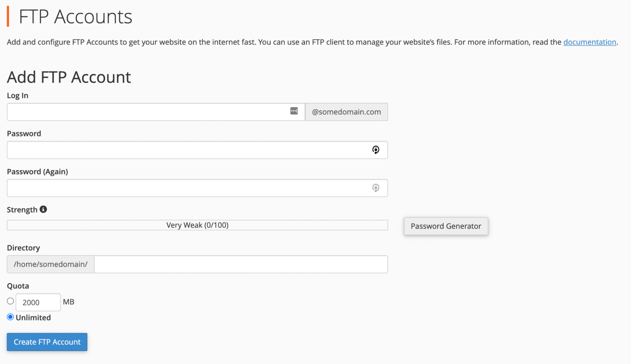Click the @somedomain.com domain suffix box
This screenshot has height=364, width=631.
[346, 112]
